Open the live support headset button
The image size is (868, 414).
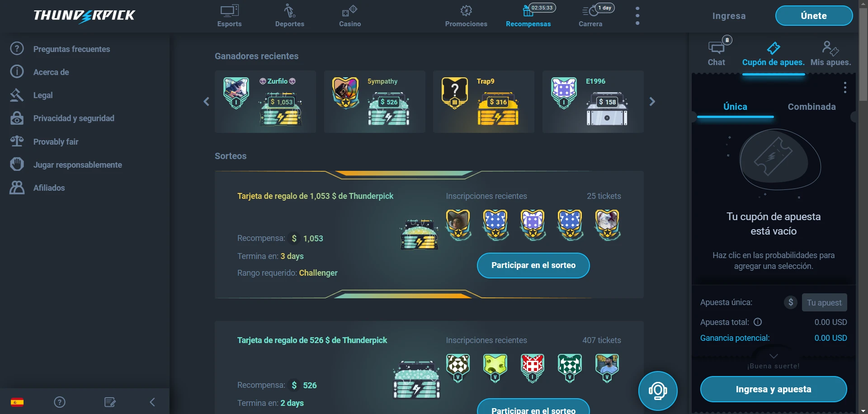[x=658, y=391]
